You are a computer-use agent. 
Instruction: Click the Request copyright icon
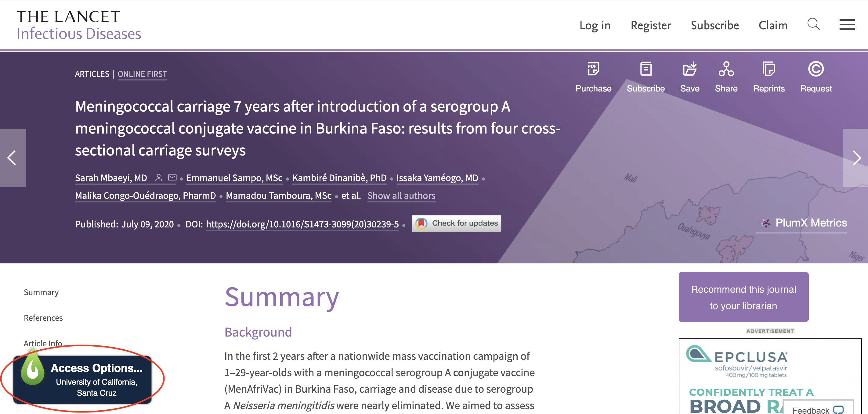click(x=816, y=69)
